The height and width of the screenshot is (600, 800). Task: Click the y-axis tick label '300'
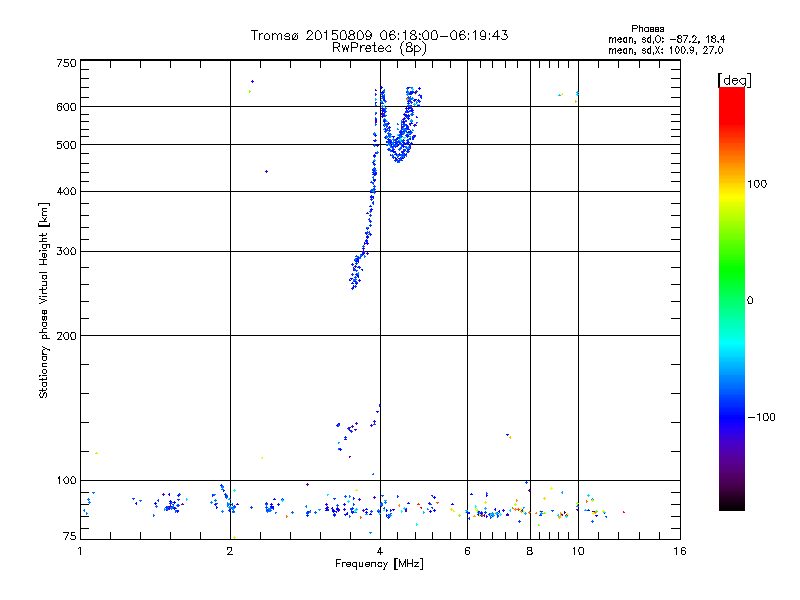click(66, 251)
